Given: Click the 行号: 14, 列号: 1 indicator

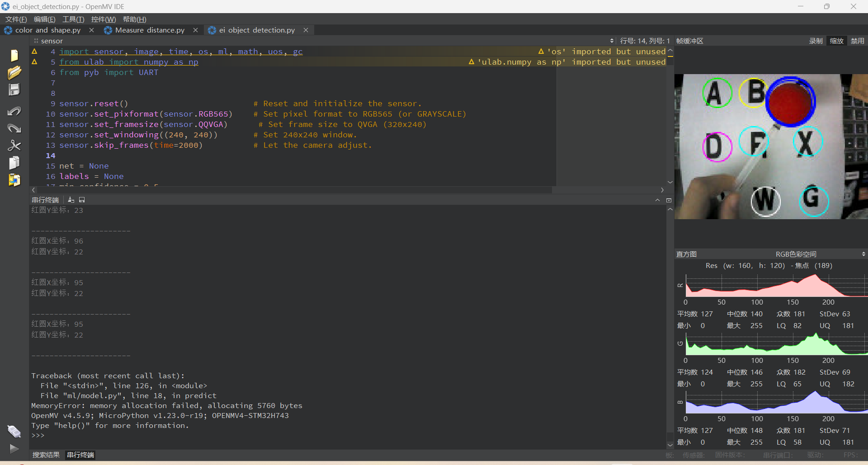Looking at the screenshot, I should (645, 41).
